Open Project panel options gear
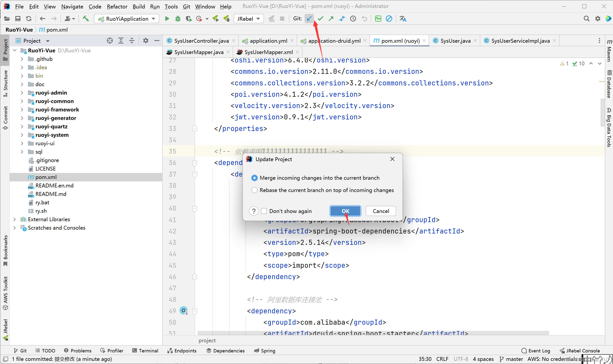Image resolution: width=613 pixels, height=364 pixels. point(146,41)
